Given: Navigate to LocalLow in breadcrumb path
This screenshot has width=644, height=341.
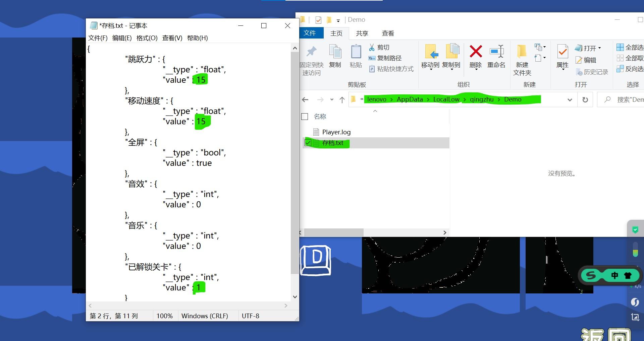Looking at the screenshot, I should tap(446, 99).
